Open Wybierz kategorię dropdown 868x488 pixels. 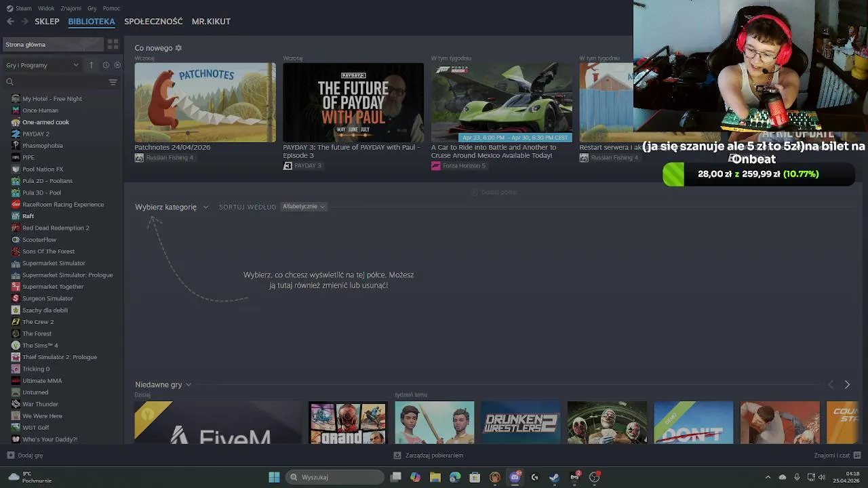click(x=172, y=207)
